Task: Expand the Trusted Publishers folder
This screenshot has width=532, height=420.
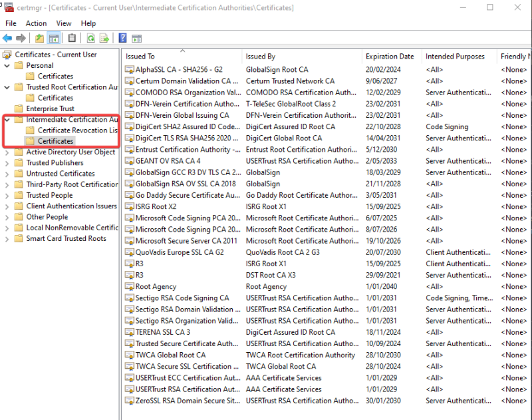Action: click(x=7, y=162)
